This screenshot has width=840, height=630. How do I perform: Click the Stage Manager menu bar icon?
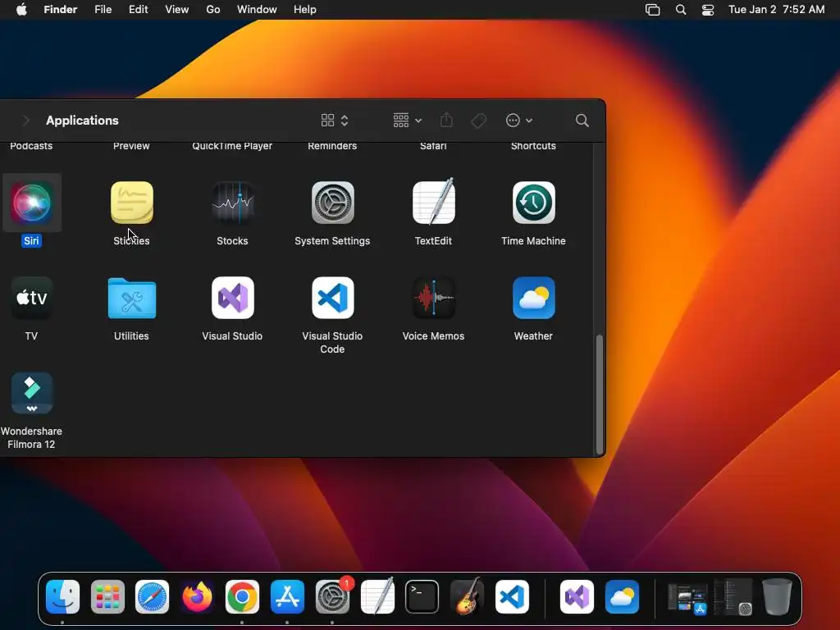[652, 10]
